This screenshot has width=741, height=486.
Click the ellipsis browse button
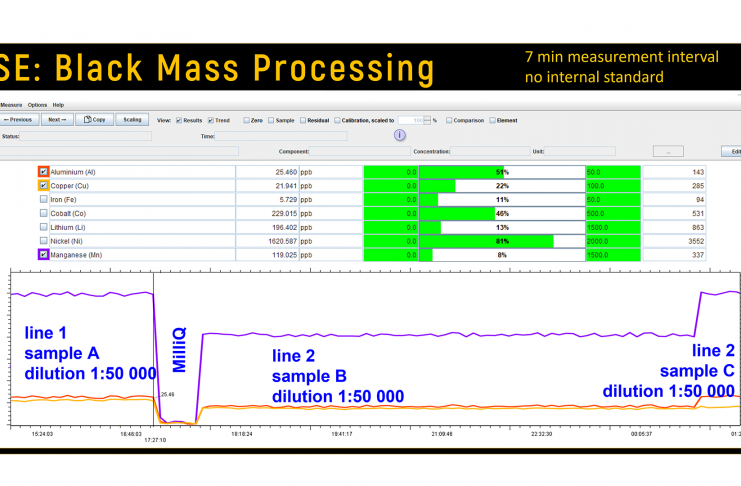[x=667, y=152]
